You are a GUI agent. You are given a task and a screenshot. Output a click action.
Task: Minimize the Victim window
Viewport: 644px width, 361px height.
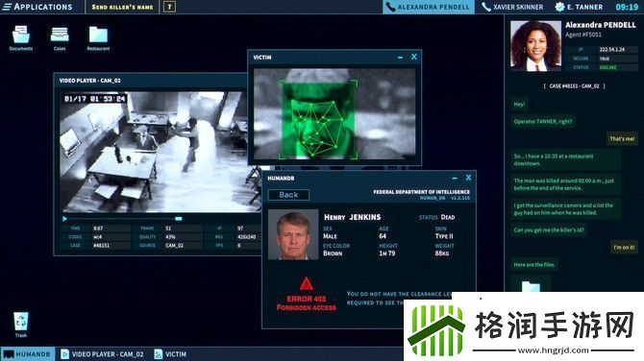coord(400,58)
